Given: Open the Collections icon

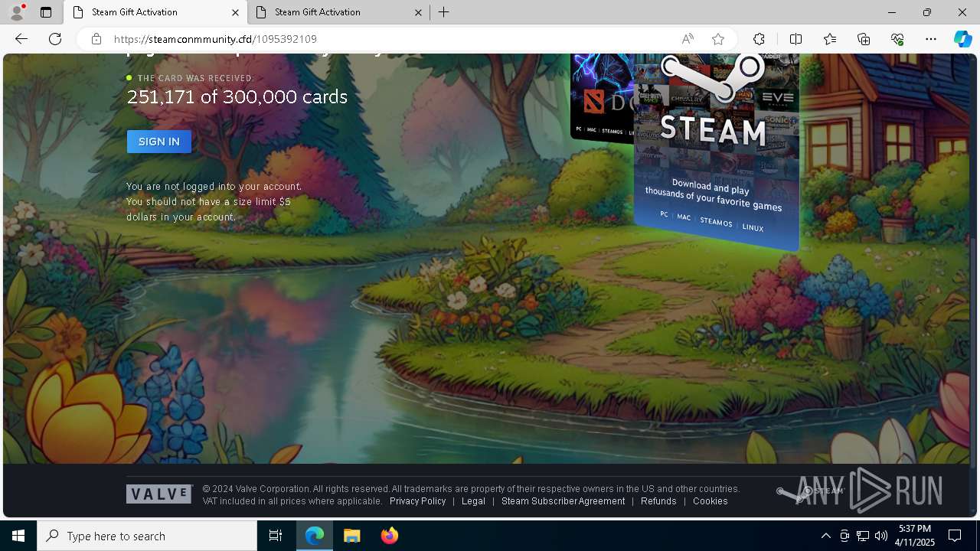Looking at the screenshot, I should (864, 39).
